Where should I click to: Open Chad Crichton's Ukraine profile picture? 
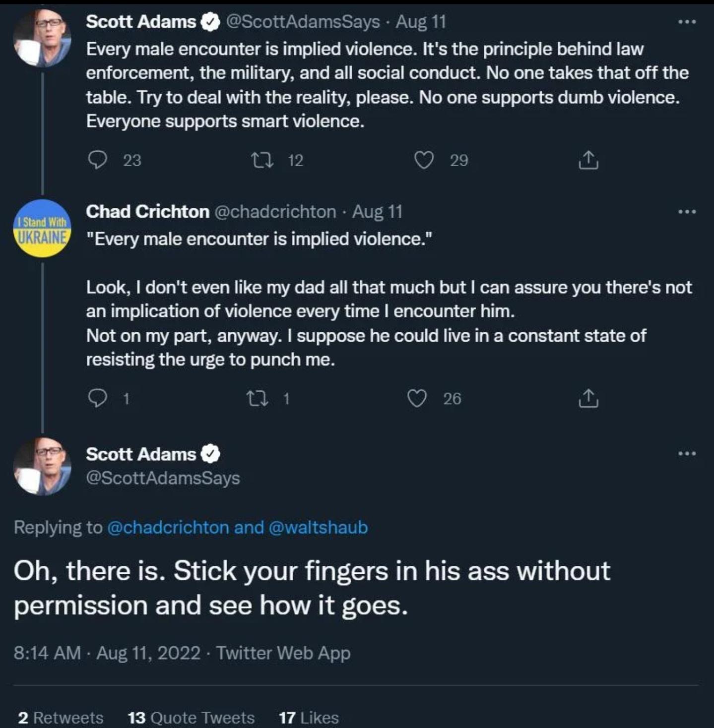[42, 229]
